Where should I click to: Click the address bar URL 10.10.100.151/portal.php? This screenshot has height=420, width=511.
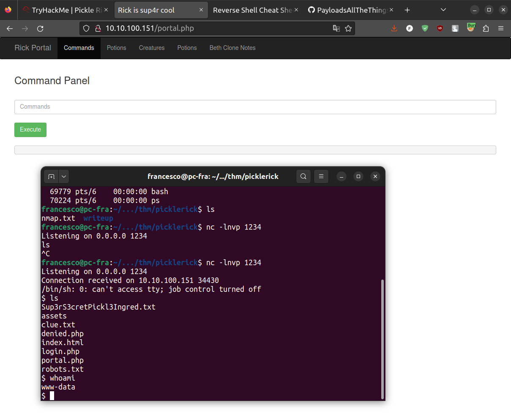[x=150, y=28]
